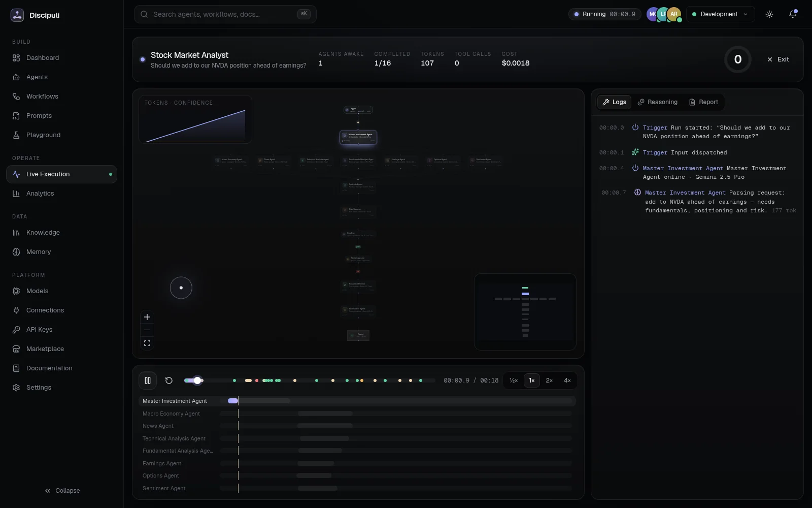Go to the Agents page

61,77
